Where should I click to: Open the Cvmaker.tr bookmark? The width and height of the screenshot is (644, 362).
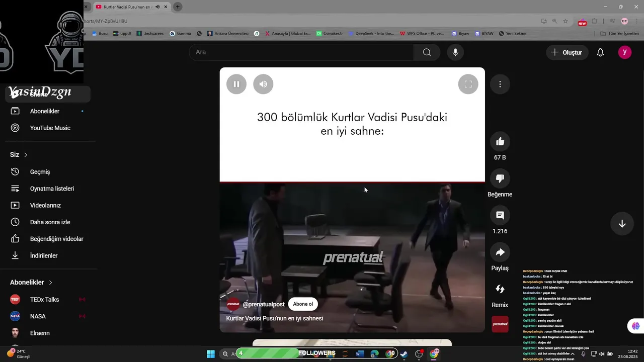(x=330, y=33)
